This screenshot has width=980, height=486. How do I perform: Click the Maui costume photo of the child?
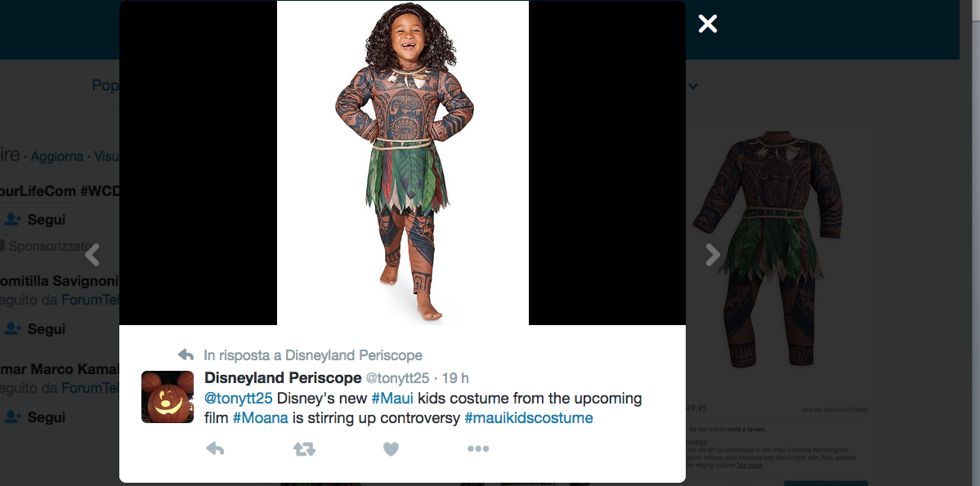403,163
